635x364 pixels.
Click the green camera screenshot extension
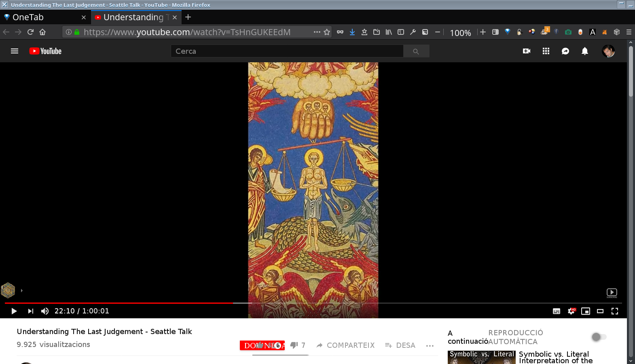pyautogui.click(x=568, y=32)
